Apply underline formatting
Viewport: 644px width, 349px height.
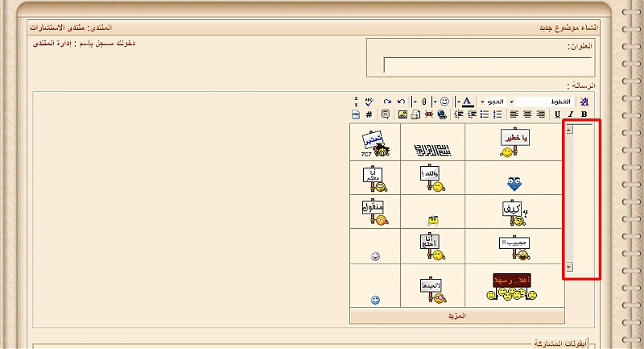557,114
